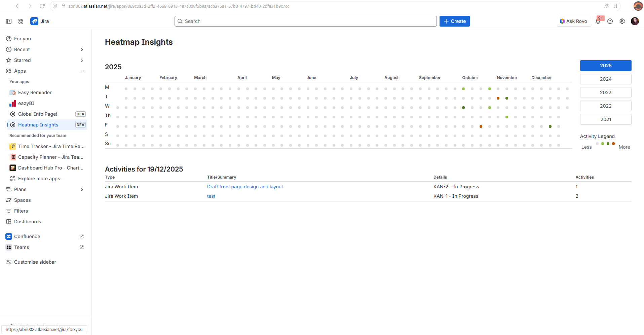Click the padlock site info icon

pos(63,6)
